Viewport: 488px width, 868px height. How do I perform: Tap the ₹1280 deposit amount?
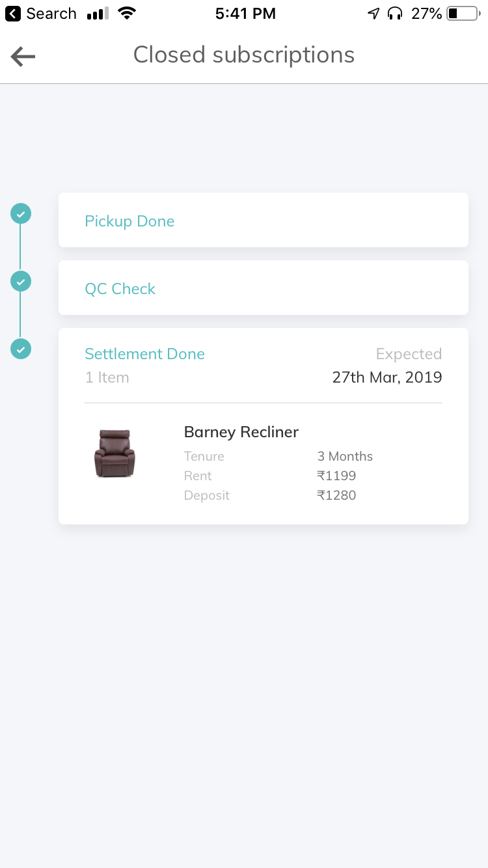(336, 495)
